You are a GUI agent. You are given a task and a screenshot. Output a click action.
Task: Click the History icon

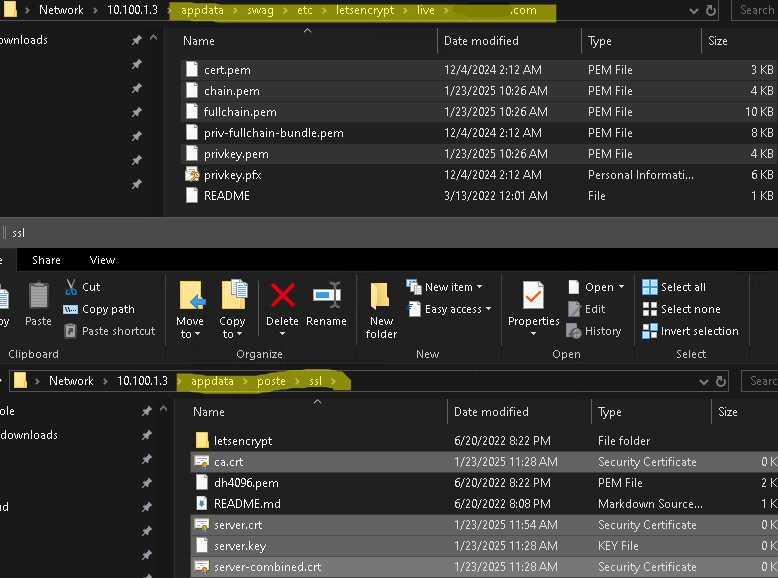(x=574, y=331)
